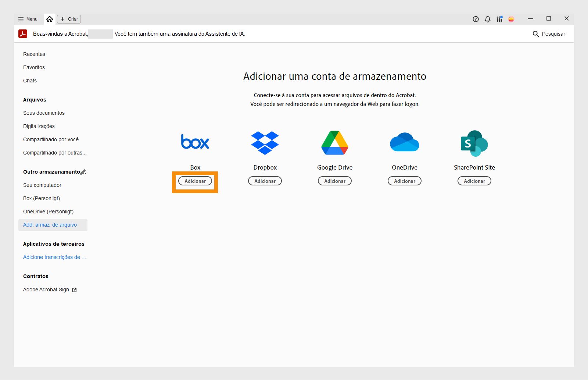
Task: Switch to the Home tab
Action: coord(50,19)
